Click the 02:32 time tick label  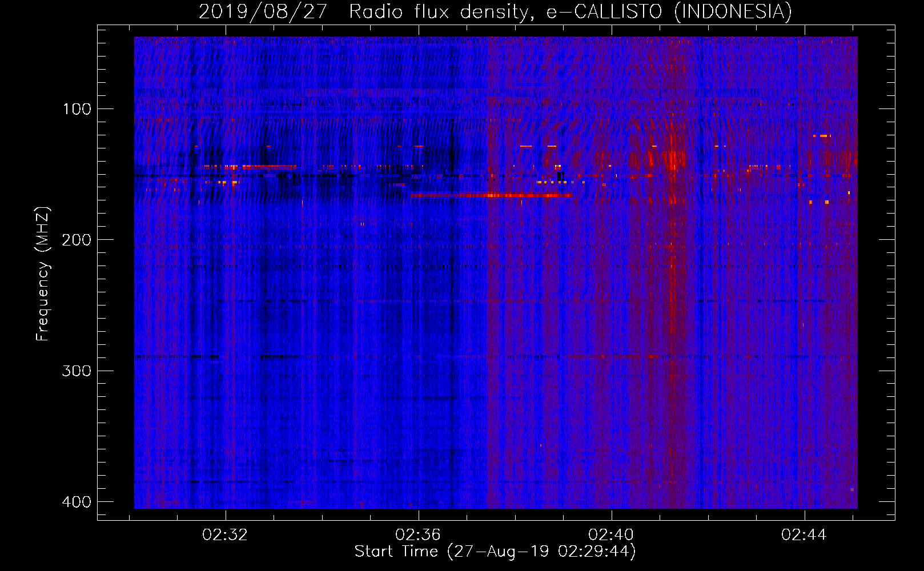tap(226, 535)
